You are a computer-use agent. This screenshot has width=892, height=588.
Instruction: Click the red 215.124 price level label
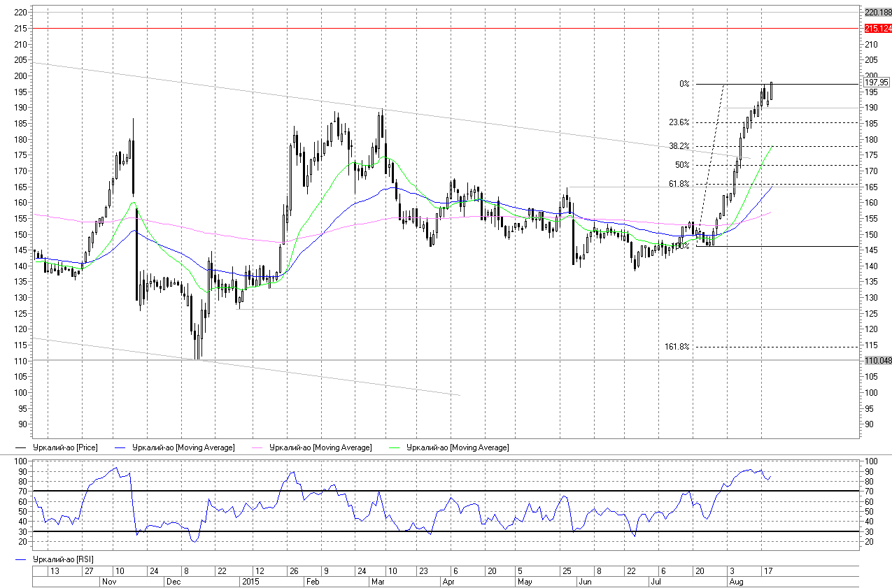tap(877, 29)
